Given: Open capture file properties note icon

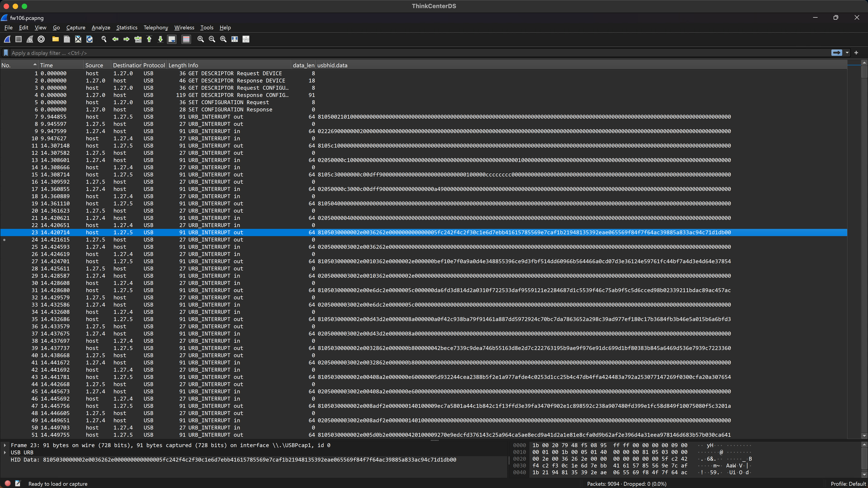Looking at the screenshot, I should click(18, 483).
